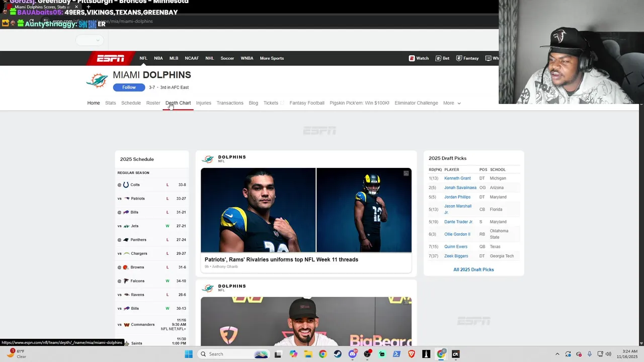Follow the Miami Dolphins

coord(129,87)
